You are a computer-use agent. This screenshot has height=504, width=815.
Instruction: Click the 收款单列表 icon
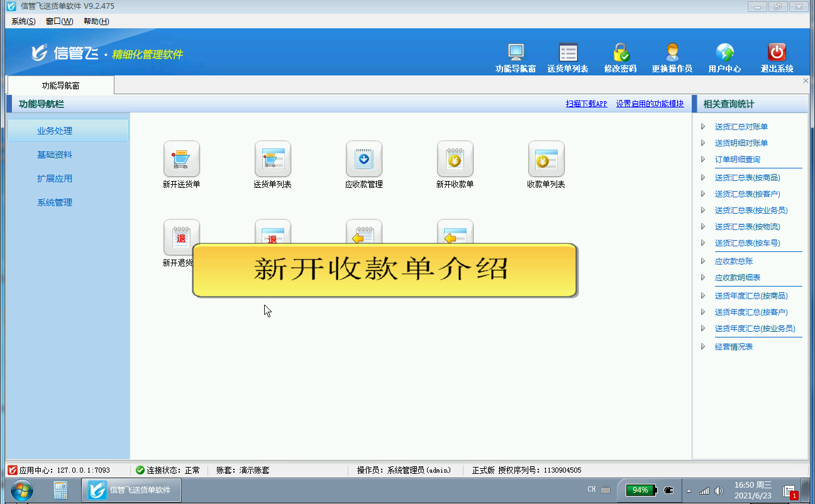[x=546, y=159]
